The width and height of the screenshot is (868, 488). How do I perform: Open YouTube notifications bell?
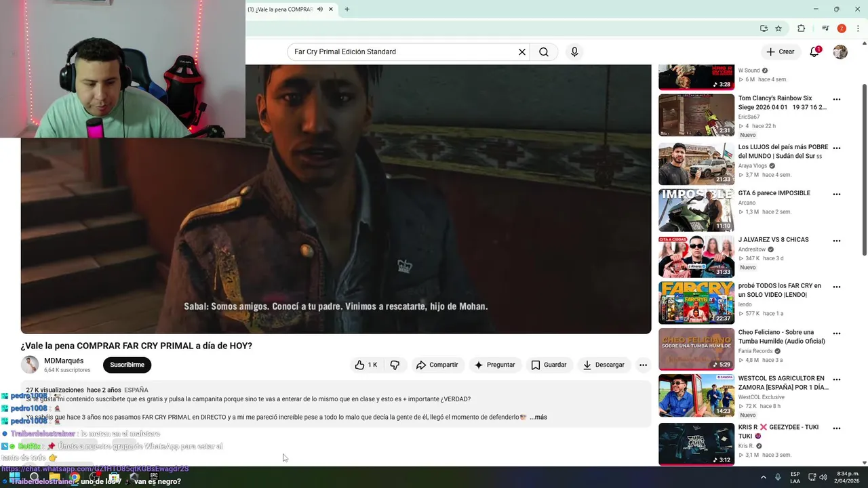[814, 52]
